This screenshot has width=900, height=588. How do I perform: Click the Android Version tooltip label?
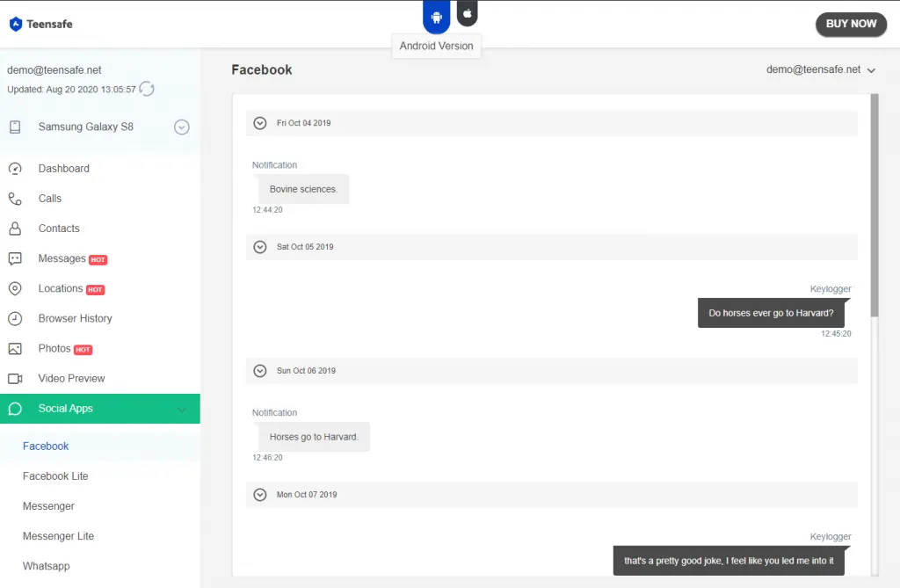pyautogui.click(x=436, y=46)
